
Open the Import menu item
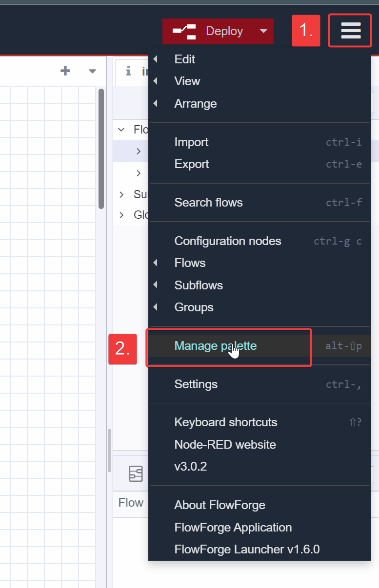pyautogui.click(x=191, y=142)
